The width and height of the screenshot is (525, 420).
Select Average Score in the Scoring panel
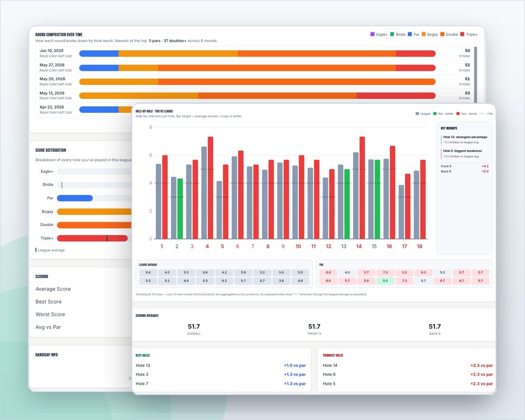click(53, 289)
